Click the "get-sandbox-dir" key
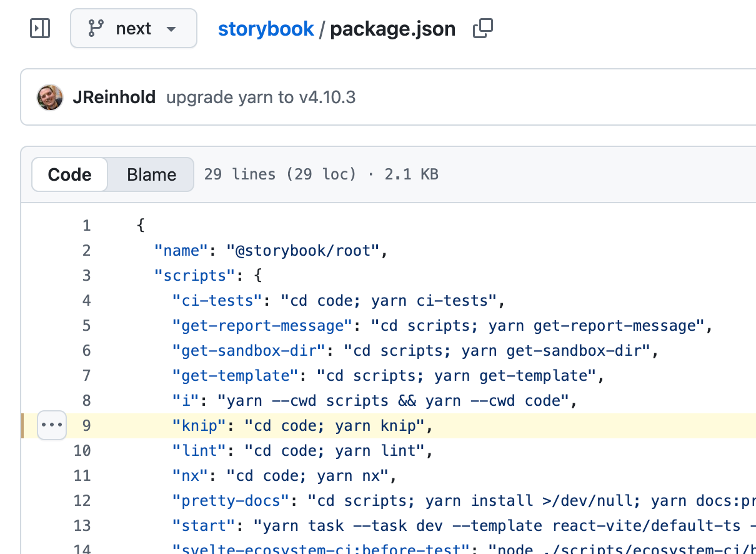The height and width of the screenshot is (554, 756). 249,350
